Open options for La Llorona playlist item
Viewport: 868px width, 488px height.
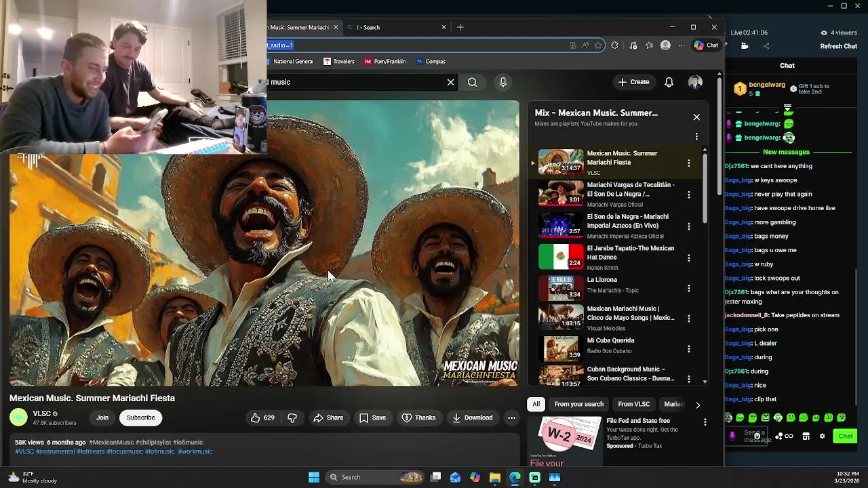click(689, 288)
